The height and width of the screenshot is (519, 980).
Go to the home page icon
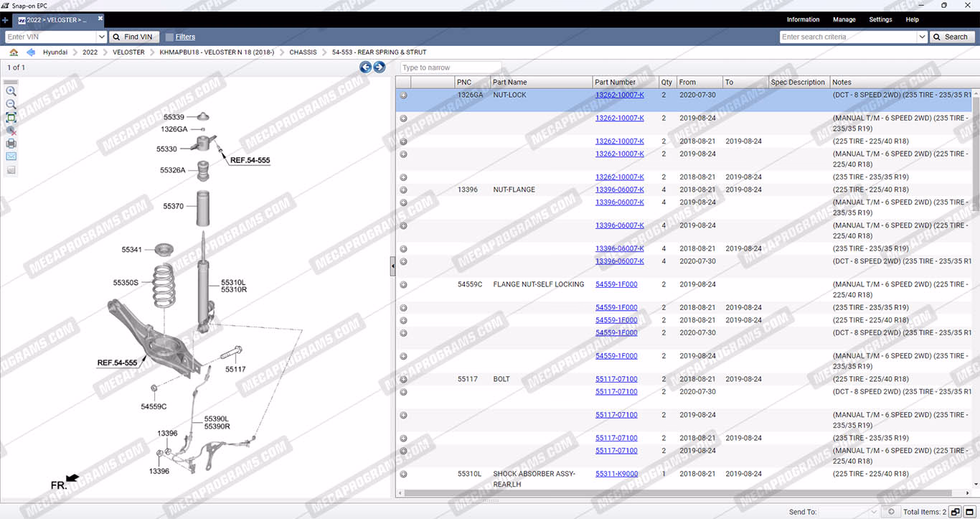14,52
